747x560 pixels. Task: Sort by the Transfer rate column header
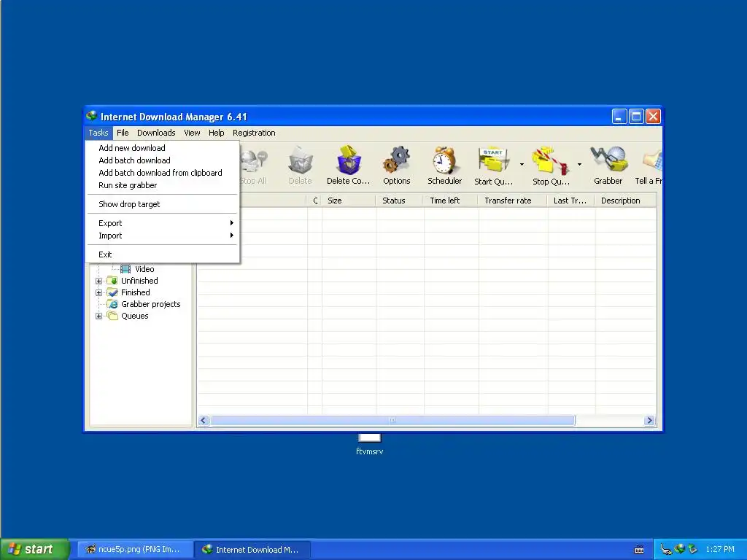(513, 201)
